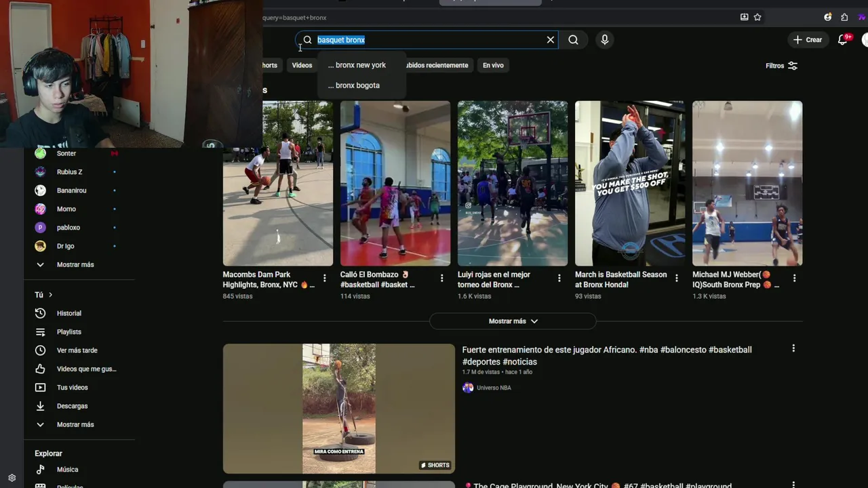This screenshot has height=488, width=868.
Task: Open the Calló El Bombazo short title
Action: tap(378, 280)
